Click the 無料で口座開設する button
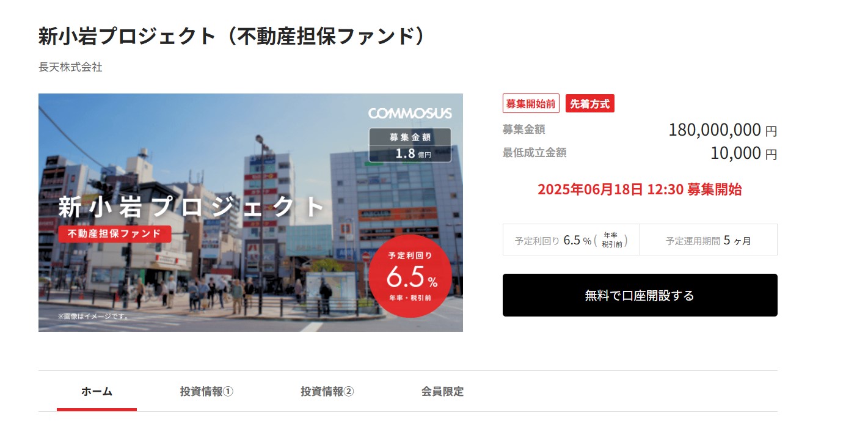 point(640,295)
